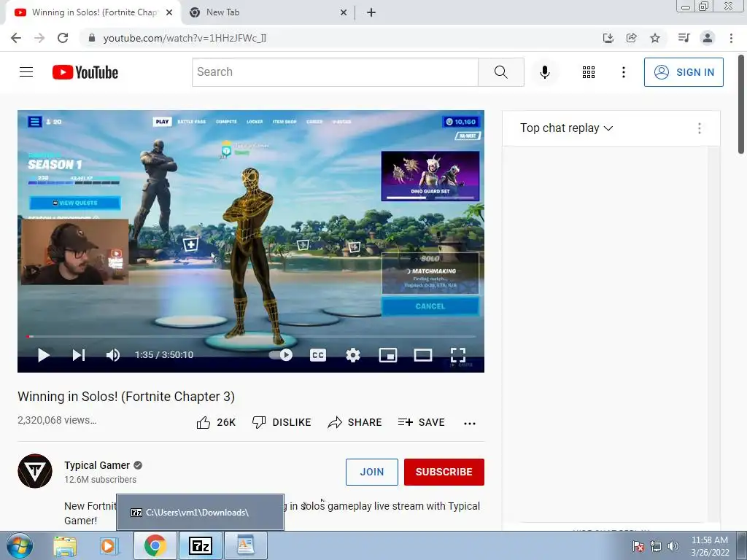Viewport: 747px width, 560px height.
Task: Mute the video volume speaker icon
Action: [113, 355]
